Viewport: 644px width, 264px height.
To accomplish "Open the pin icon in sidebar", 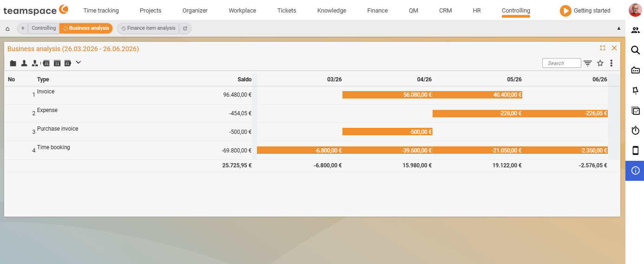I will [x=636, y=91].
